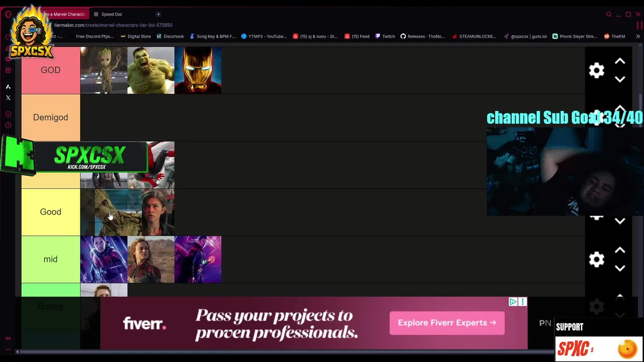Image resolution: width=644 pixels, height=362 pixels.
Task: Select the Ant-Man image in mid tier
Action: (104, 259)
